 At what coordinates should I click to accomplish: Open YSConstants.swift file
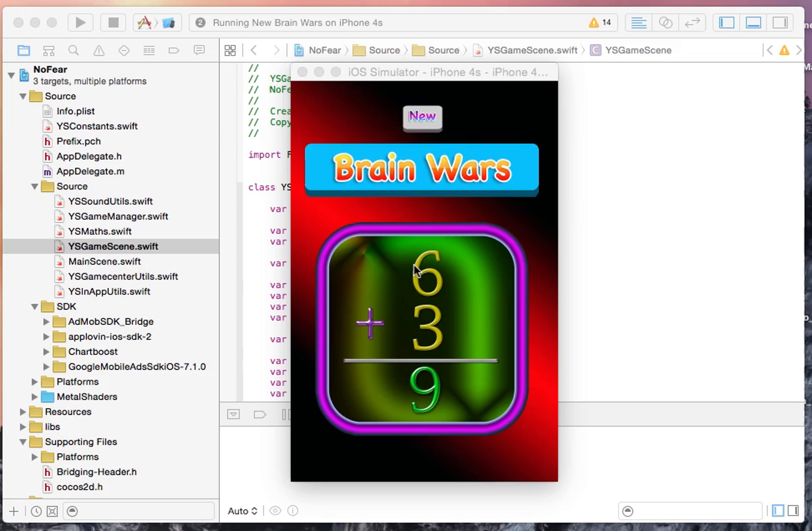(x=97, y=126)
